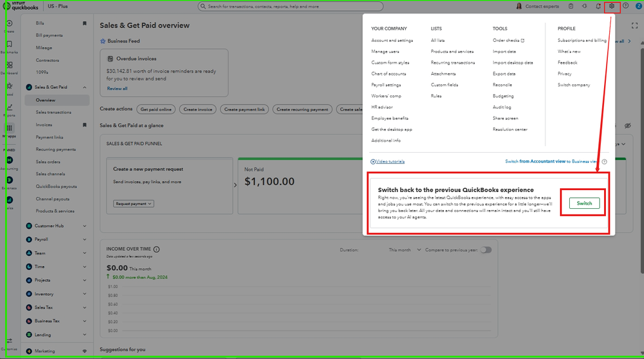The image size is (644, 359).
Task: Open the Duration This month dropdown
Action: click(405, 250)
